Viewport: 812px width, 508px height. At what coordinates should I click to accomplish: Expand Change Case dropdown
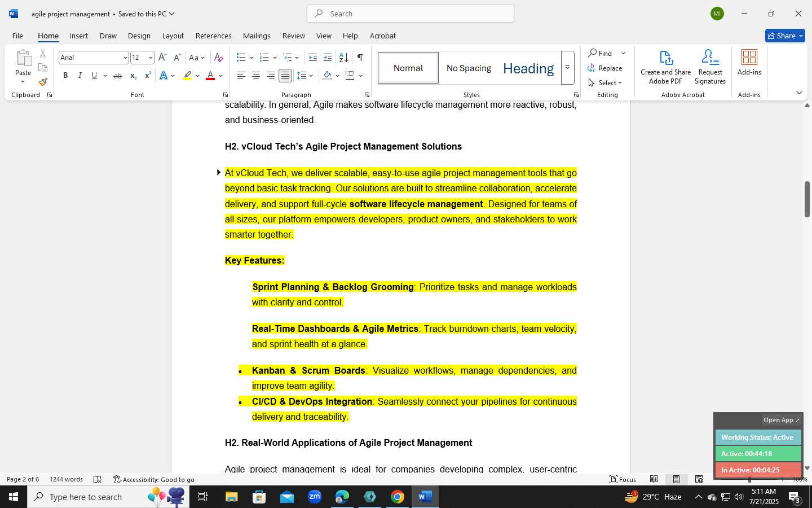(202, 58)
